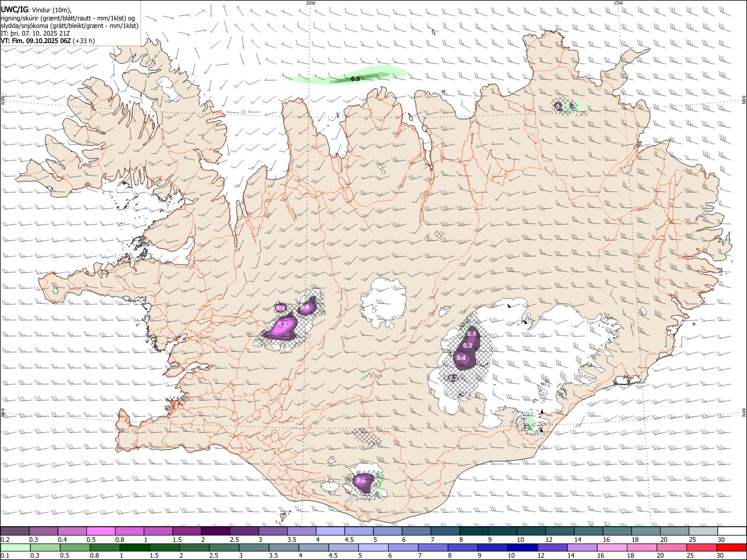Screen dimensions: 747x560
Task: Click the 'slydda/snjókoma (grátt/bleikt/grænt' legend line
Action: pyautogui.click(x=69, y=26)
